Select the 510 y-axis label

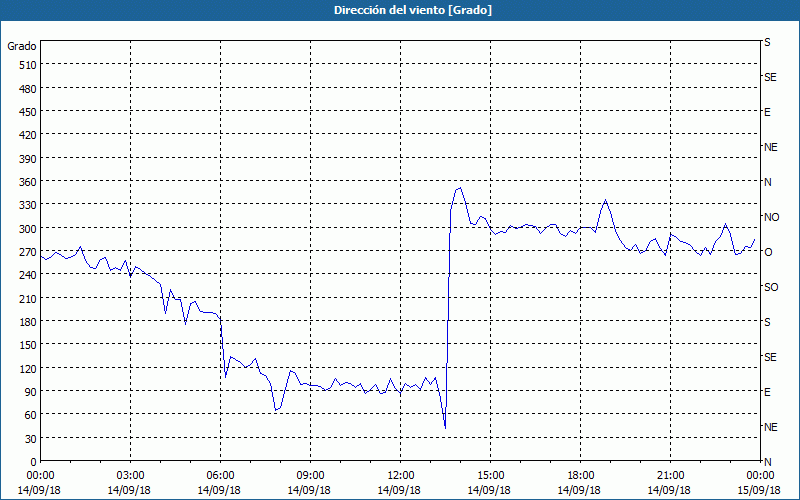point(29,65)
